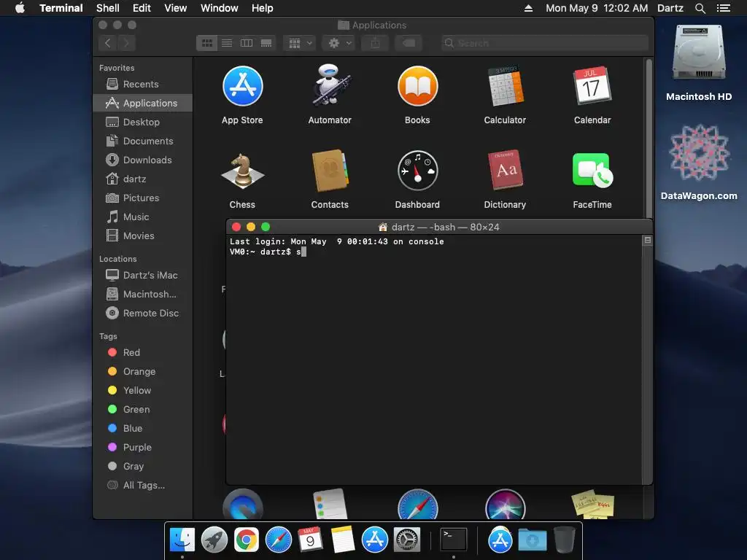
Task: Click the Terminal scrollback marker icon
Action: (x=648, y=241)
